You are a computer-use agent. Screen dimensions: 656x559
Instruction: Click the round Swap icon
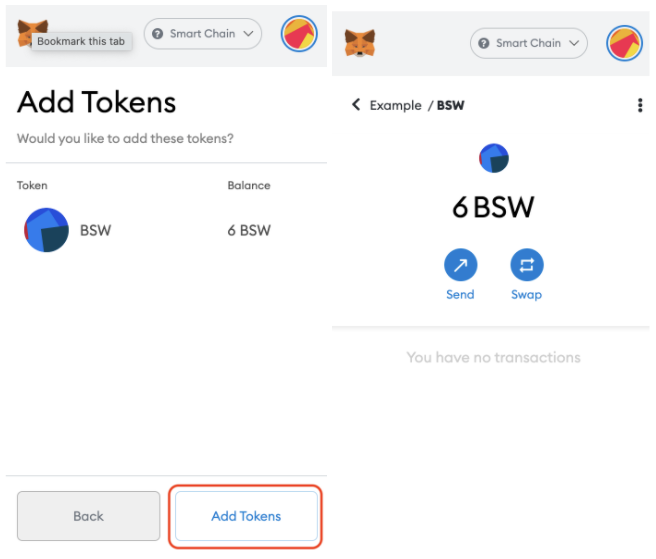(526, 265)
